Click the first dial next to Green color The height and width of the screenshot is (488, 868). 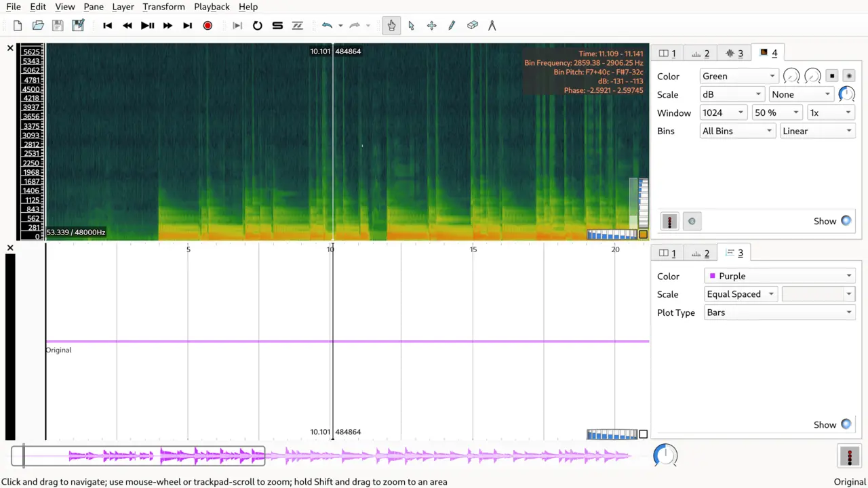click(791, 77)
